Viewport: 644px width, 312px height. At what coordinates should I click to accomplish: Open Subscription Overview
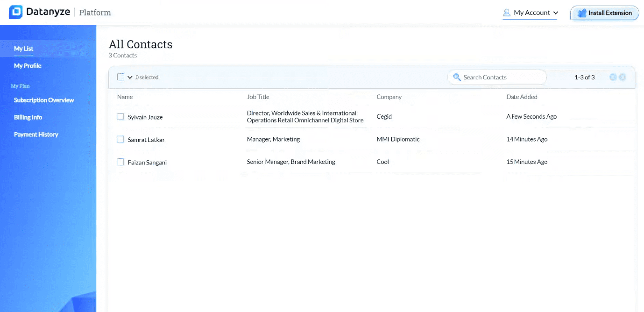click(43, 100)
